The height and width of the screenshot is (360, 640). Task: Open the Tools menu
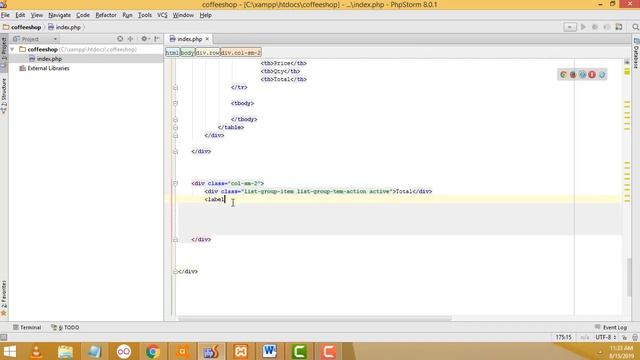click(x=145, y=15)
